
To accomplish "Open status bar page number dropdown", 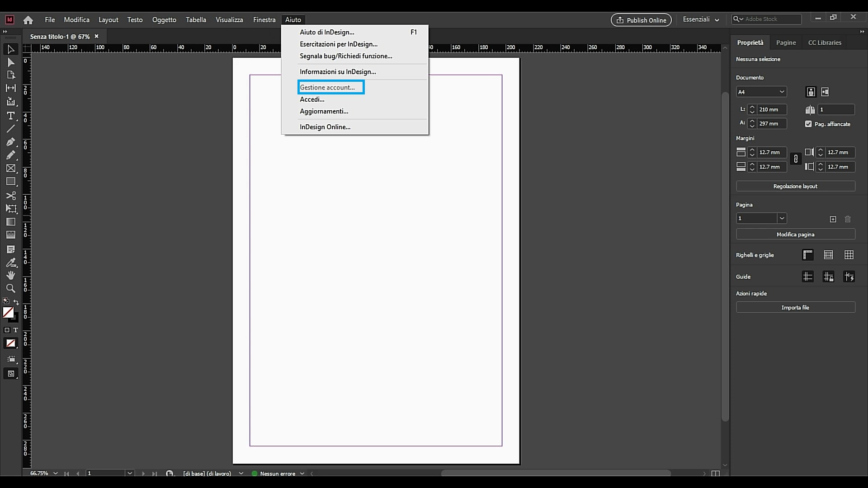I will pos(130,473).
